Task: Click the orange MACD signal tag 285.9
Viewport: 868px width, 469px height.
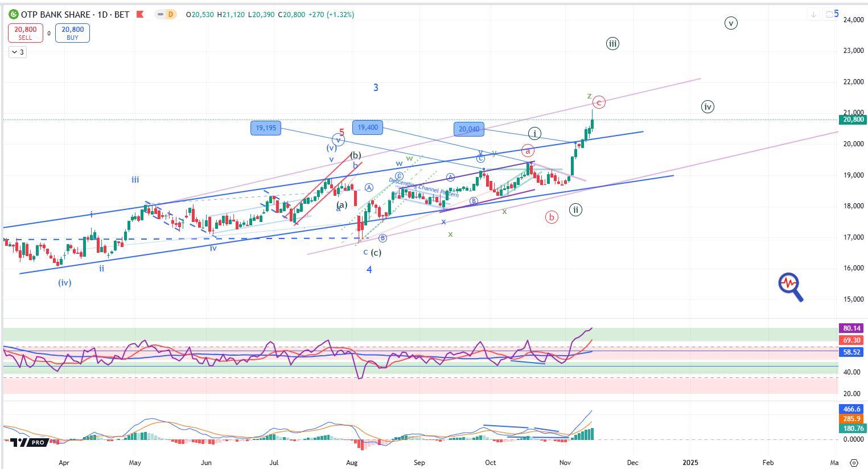Action: 851,419
